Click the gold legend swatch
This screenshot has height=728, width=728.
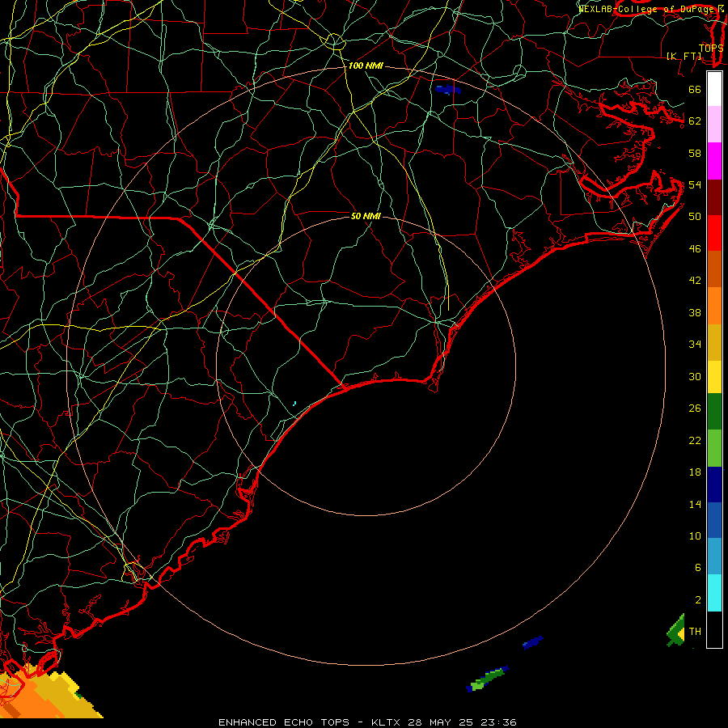coord(714,342)
